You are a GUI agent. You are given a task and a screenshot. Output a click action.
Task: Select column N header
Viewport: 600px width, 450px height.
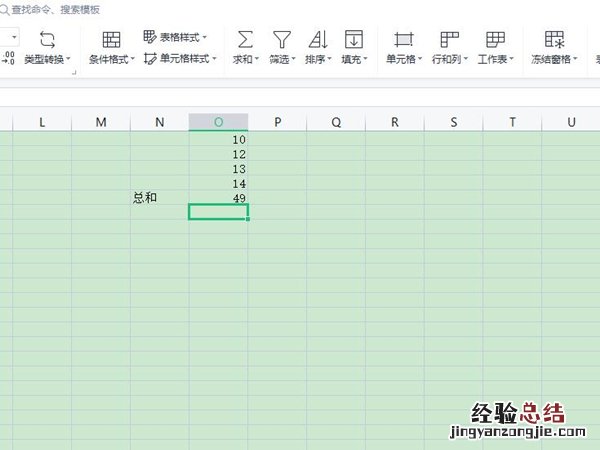(160, 122)
